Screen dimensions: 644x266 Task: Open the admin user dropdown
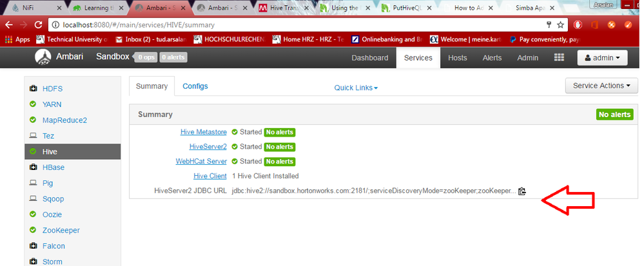(x=602, y=58)
